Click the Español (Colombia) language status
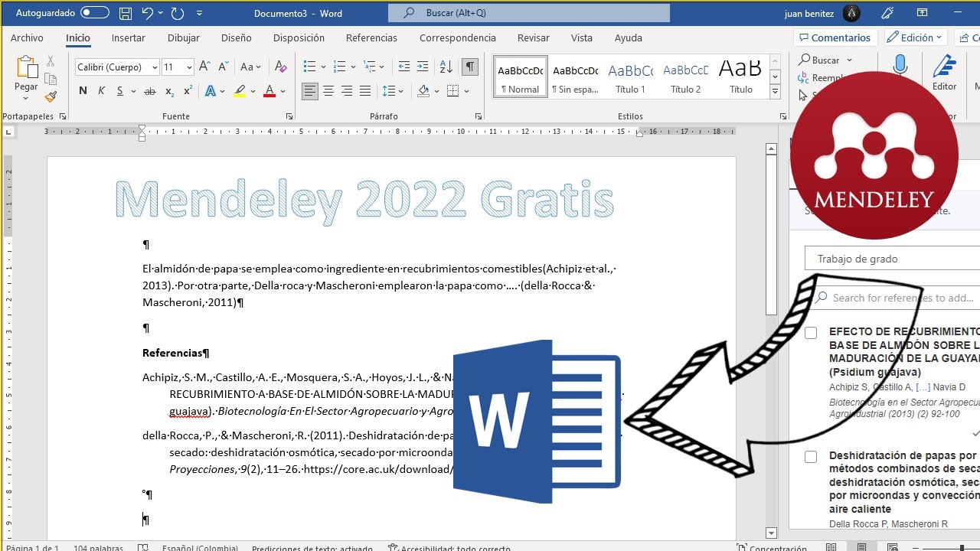The width and height of the screenshot is (980, 551). pos(200,548)
